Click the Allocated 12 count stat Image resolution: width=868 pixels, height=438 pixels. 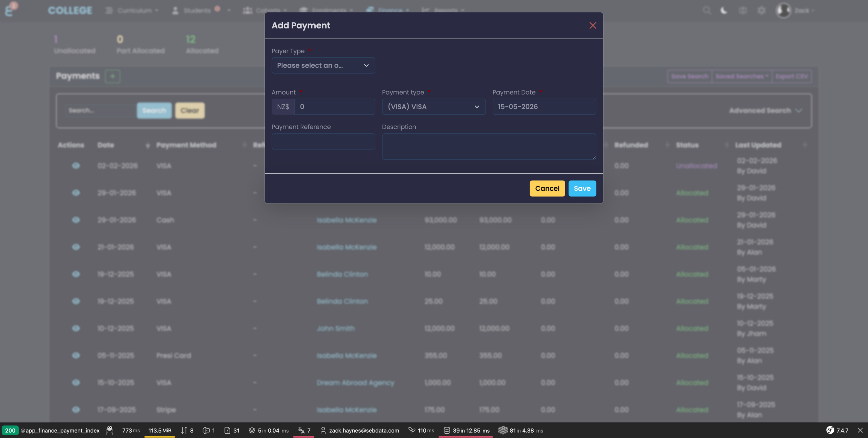(202, 44)
